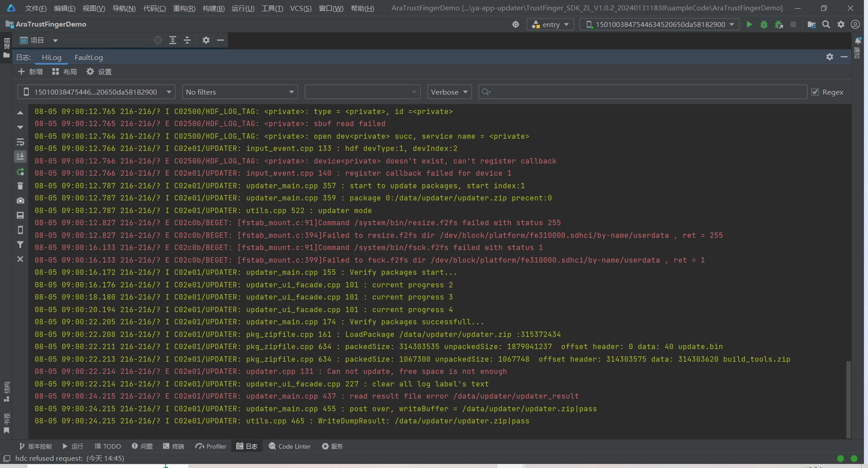Toggle soft-wrap icon in log sidebar
The image size is (868, 468).
click(x=20, y=142)
